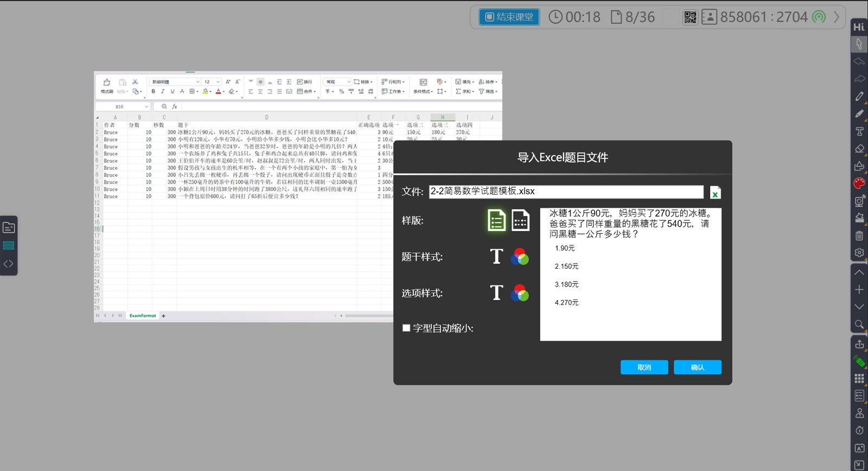Open the 题干样式 color picker
Image resolution: width=868 pixels, height=471 pixels.
pos(520,257)
